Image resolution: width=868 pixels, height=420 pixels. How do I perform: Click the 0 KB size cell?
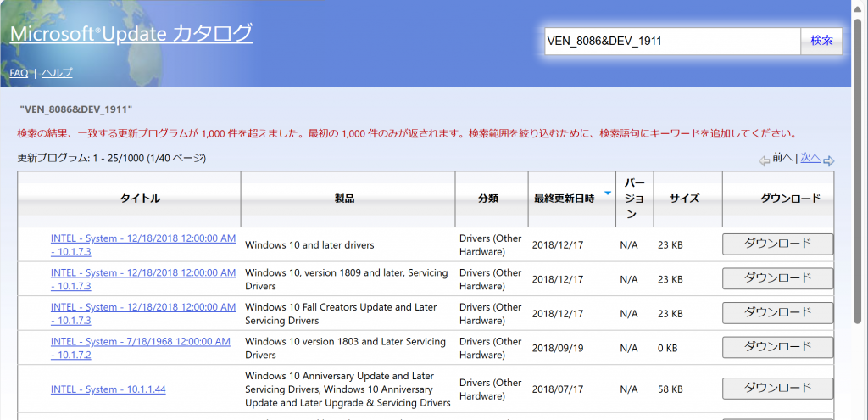click(668, 349)
